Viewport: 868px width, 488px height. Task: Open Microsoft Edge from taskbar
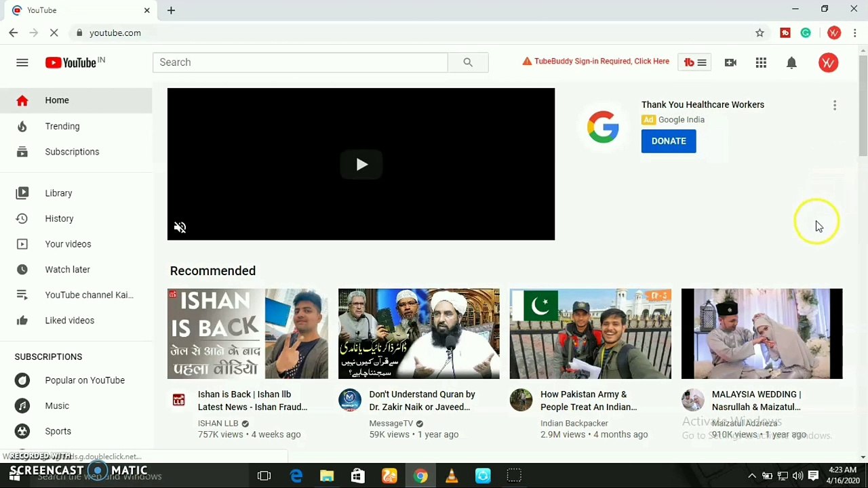[296, 476]
